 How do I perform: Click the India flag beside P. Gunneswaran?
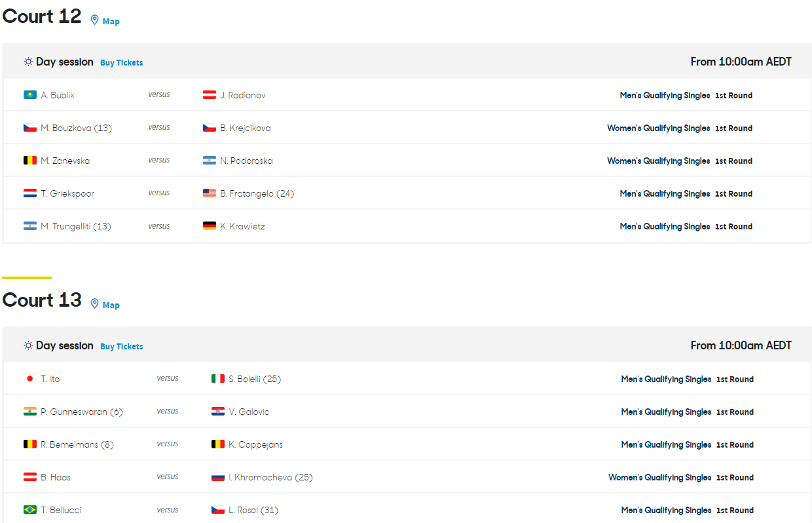[x=30, y=412]
